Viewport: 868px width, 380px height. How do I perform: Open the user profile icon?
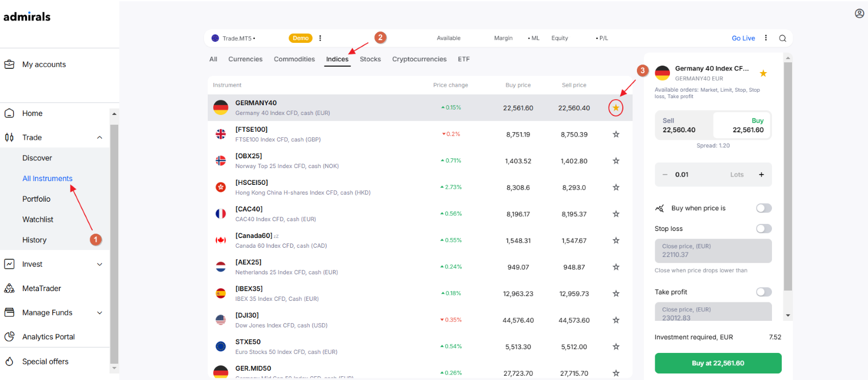point(859,14)
